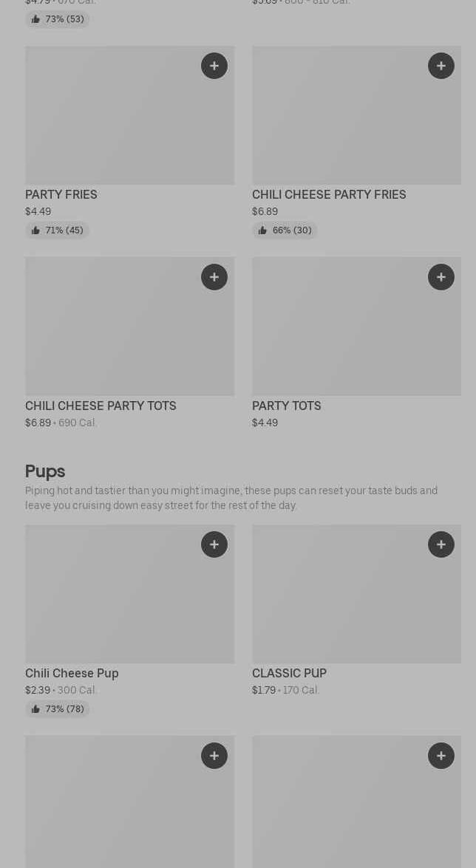Add PARTY TOTS with plus button
Screen dimensions: 476x868
441,277
